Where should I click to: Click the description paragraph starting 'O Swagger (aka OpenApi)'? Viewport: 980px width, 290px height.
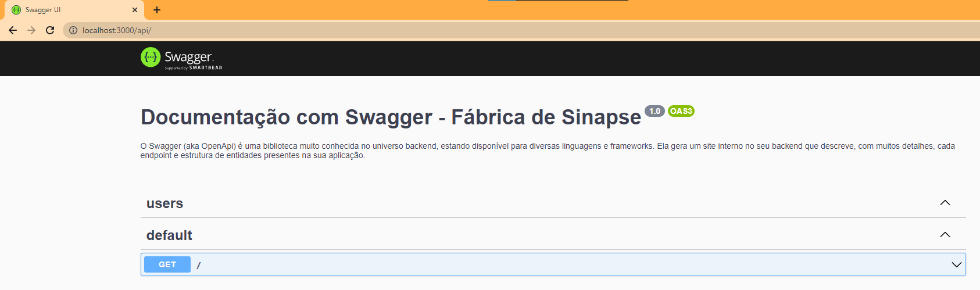tap(548, 151)
